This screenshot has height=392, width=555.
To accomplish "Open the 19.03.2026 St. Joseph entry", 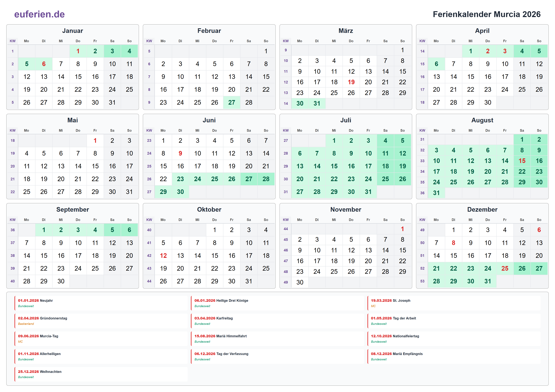I will 454,303.
